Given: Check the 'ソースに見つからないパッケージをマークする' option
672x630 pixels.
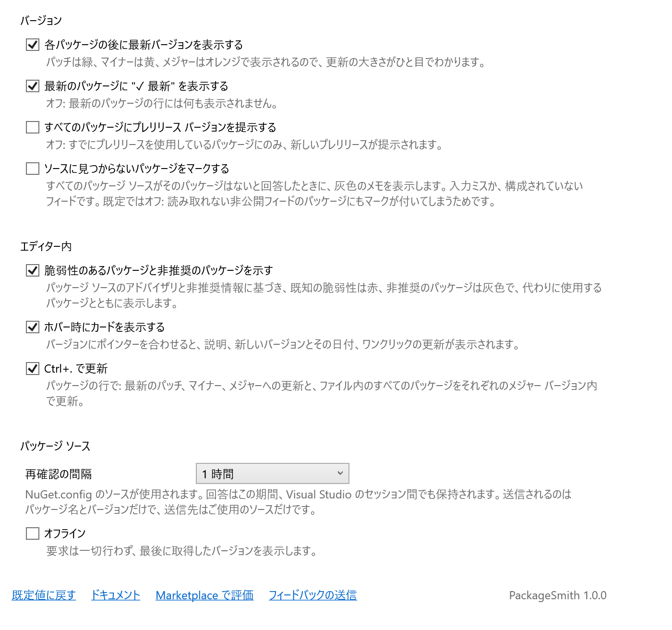Looking at the screenshot, I should pyautogui.click(x=33, y=169).
